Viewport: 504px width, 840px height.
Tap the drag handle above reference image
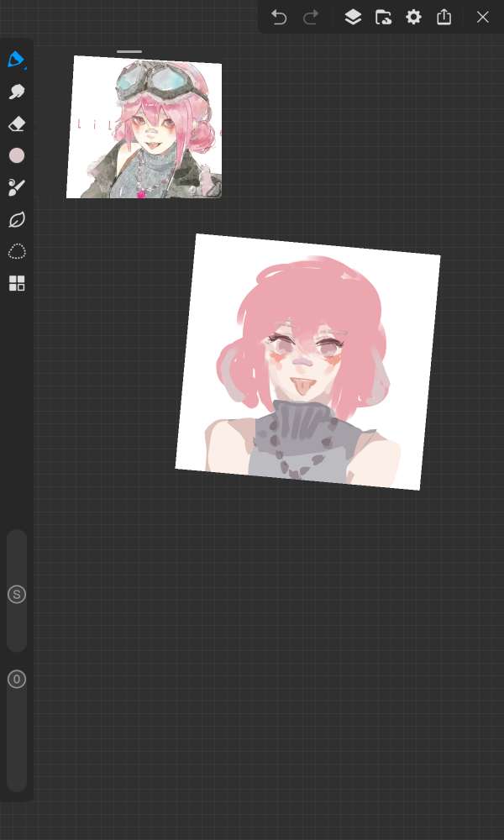129,52
